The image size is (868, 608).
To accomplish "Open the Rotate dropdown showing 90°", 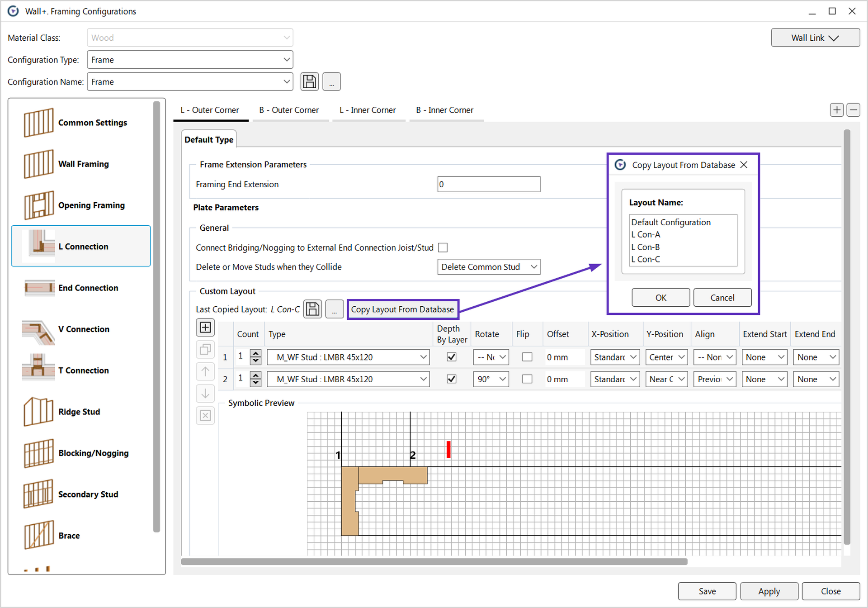I will (491, 379).
